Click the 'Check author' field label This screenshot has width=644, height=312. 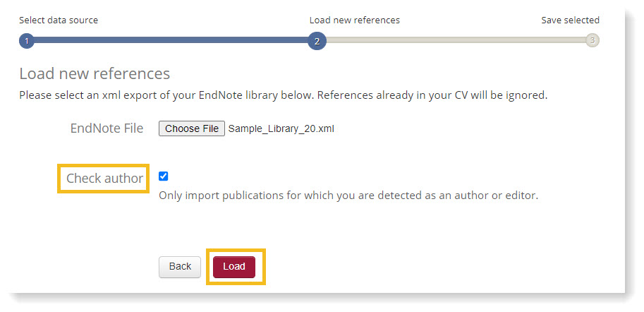(x=104, y=179)
